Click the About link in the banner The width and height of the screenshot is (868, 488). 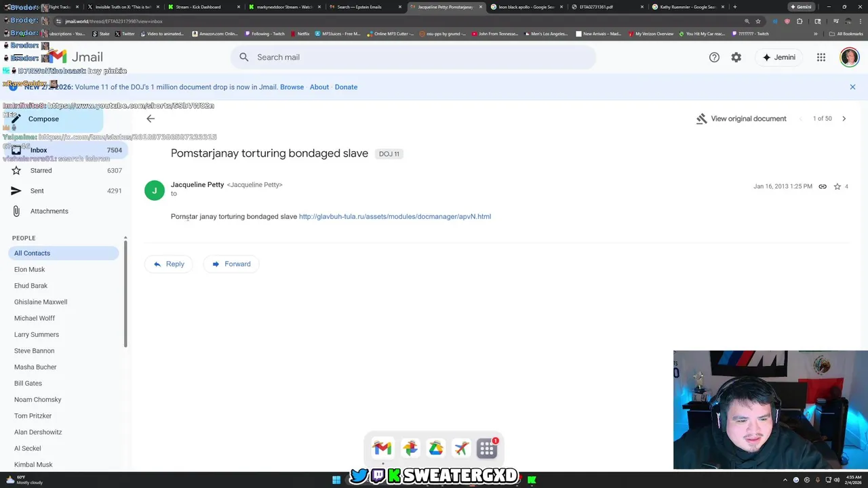coord(319,87)
